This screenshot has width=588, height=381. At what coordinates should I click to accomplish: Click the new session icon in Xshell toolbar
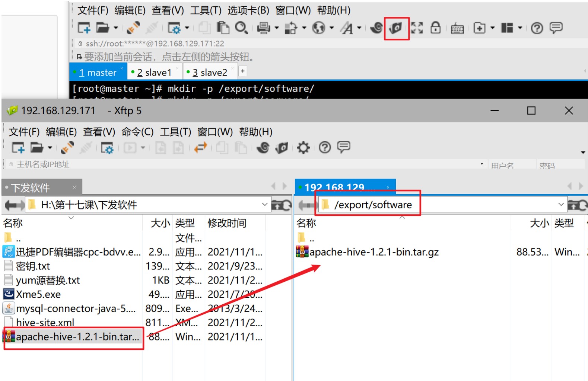tap(84, 28)
